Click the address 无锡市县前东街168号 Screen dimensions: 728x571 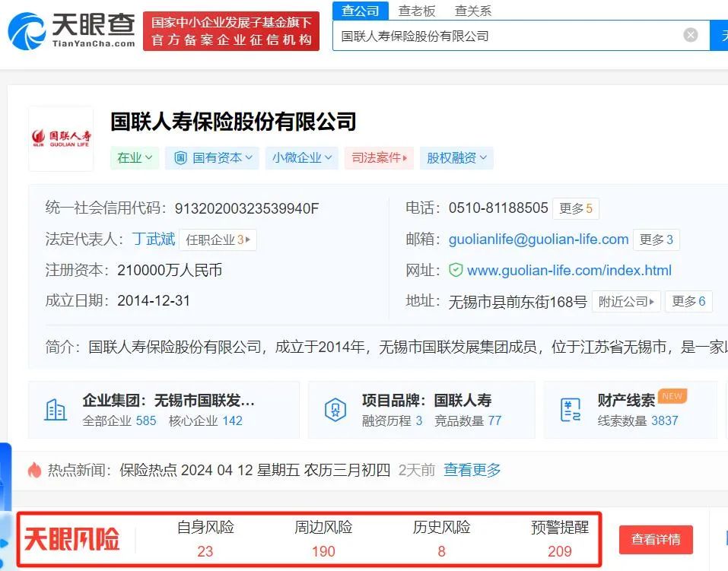click(x=518, y=302)
